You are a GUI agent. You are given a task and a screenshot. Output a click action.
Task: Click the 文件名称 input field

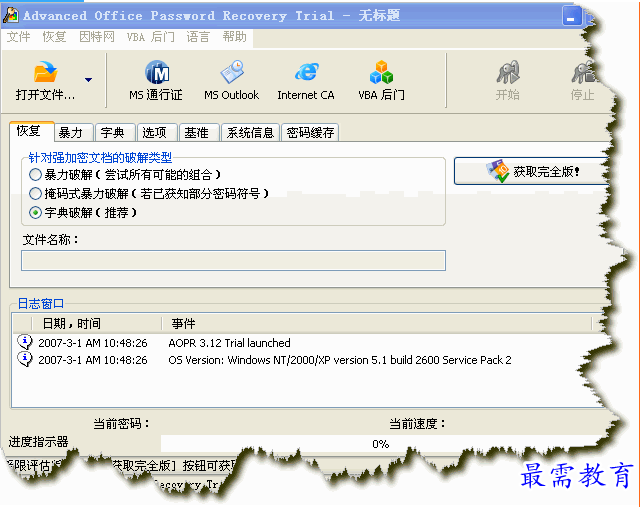tap(233, 260)
